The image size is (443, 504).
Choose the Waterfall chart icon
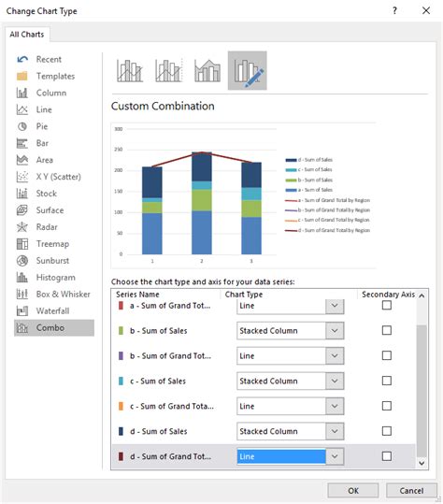pyautogui.click(x=22, y=310)
